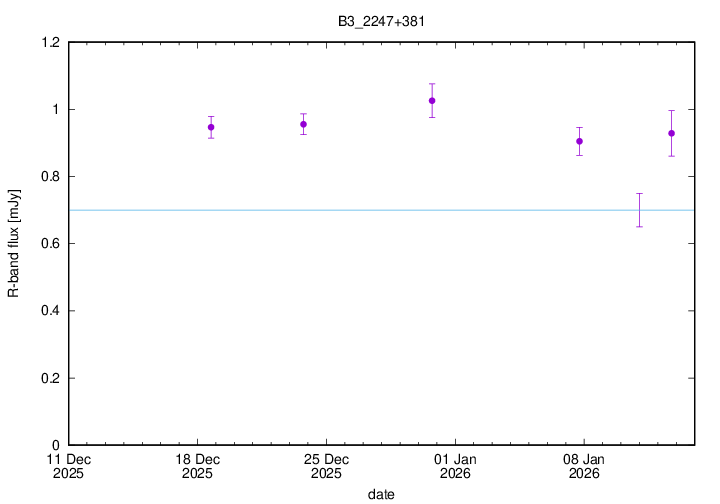Select the data point near 08 Jan 2026
This screenshot has height=504, width=720.
click(x=579, y=141)
